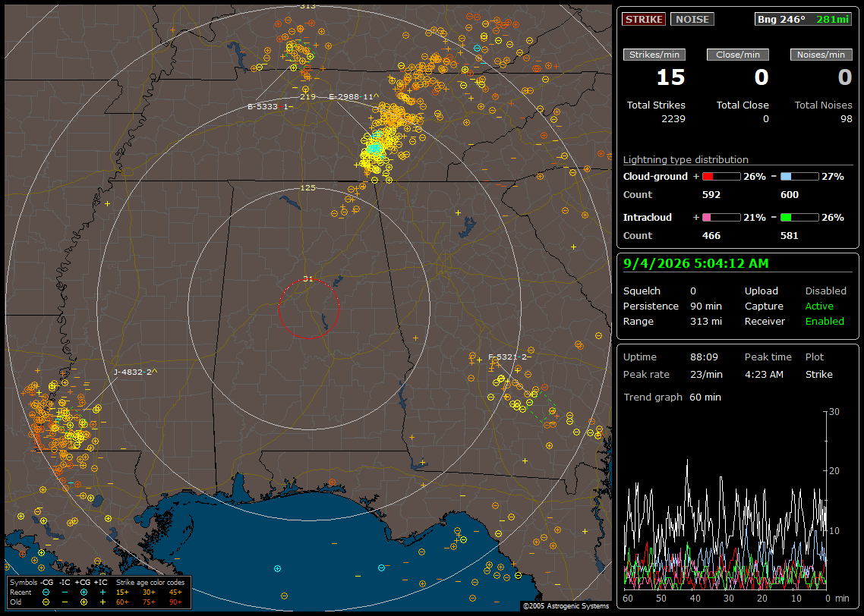Select storm cell label E-2988-11
The height and width of the screenshot is (616, 864).
(x=354, y=97)
